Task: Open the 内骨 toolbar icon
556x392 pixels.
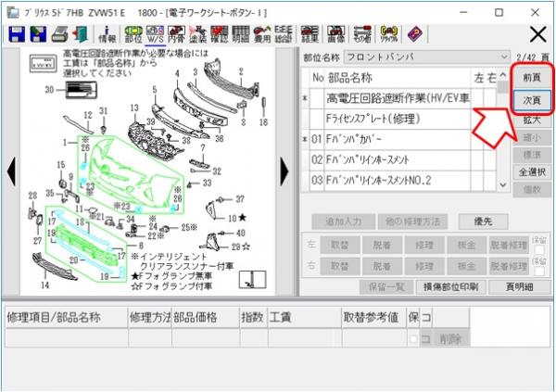Action: point(176,34)
